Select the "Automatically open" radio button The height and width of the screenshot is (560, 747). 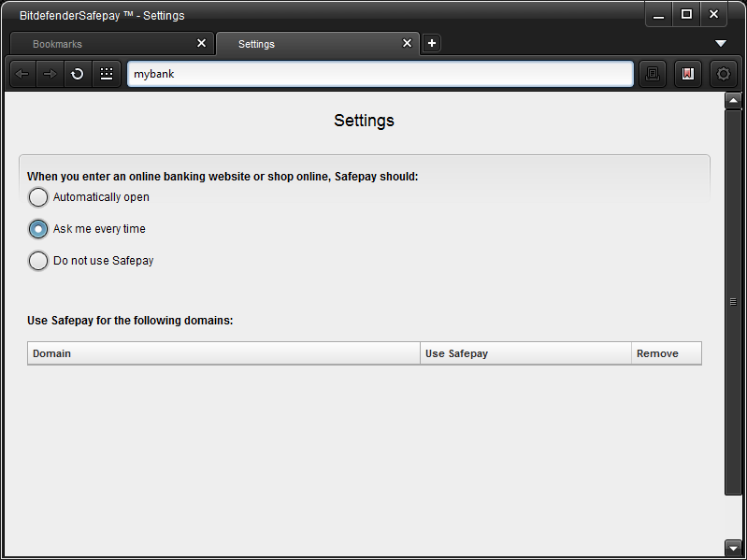click(38, 197)
